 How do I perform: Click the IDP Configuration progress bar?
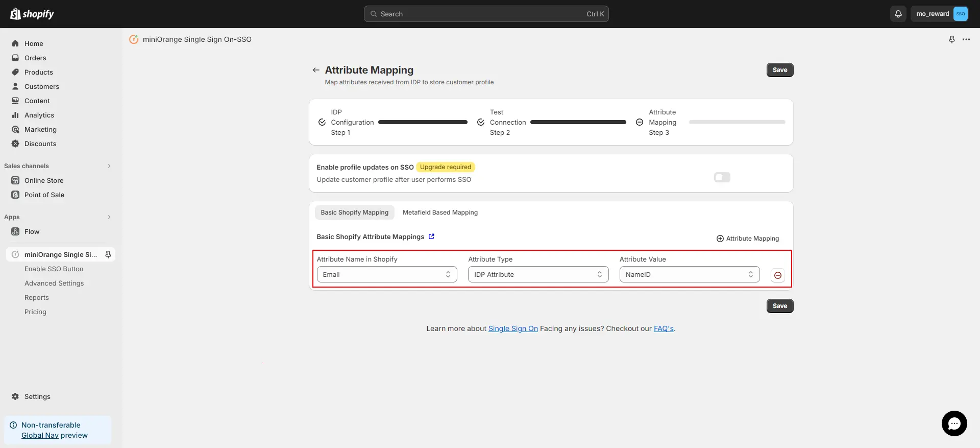(x=423, y=122)
